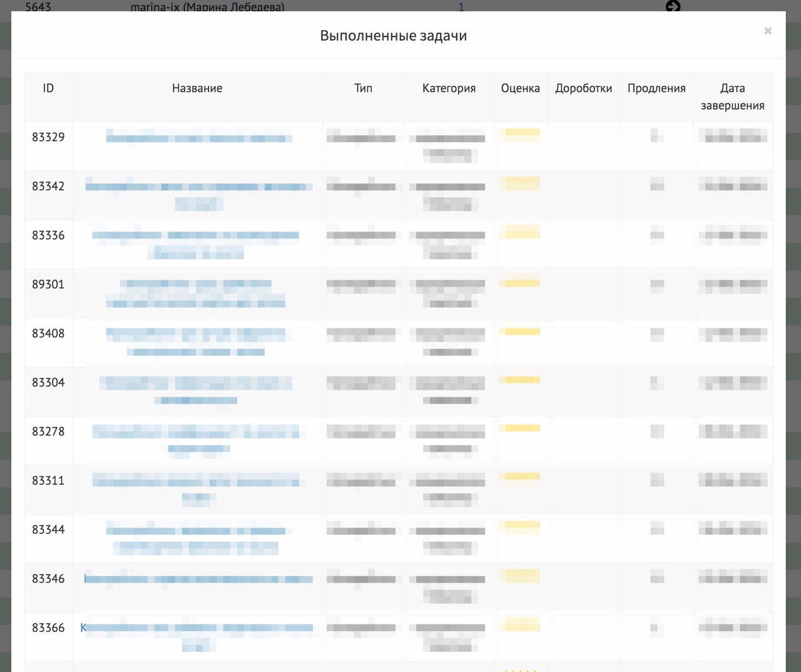Viewport: 801px width, 672px height.
Task: Click the rating stars in row 89301
Action: tap(520, 283)
